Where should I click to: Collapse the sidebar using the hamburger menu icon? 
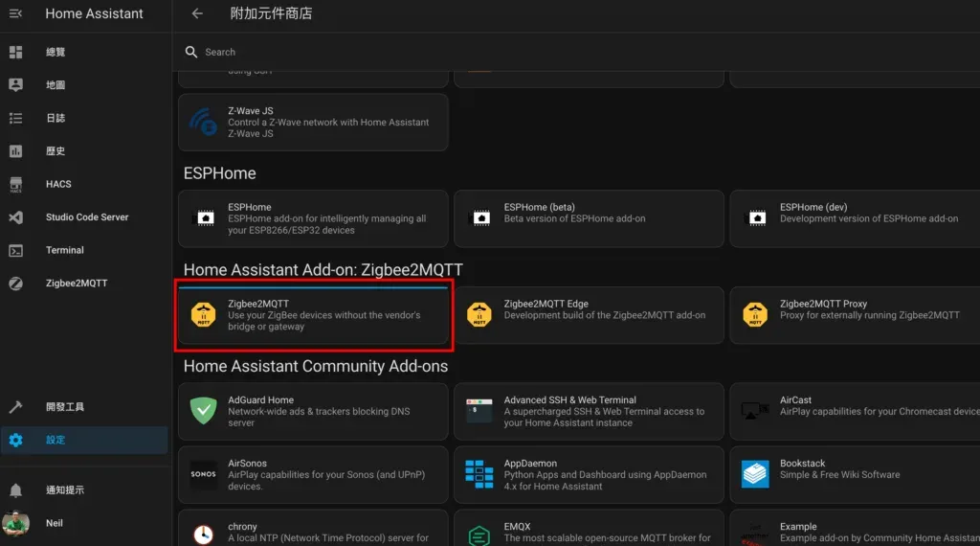click(x=15, y=13)
